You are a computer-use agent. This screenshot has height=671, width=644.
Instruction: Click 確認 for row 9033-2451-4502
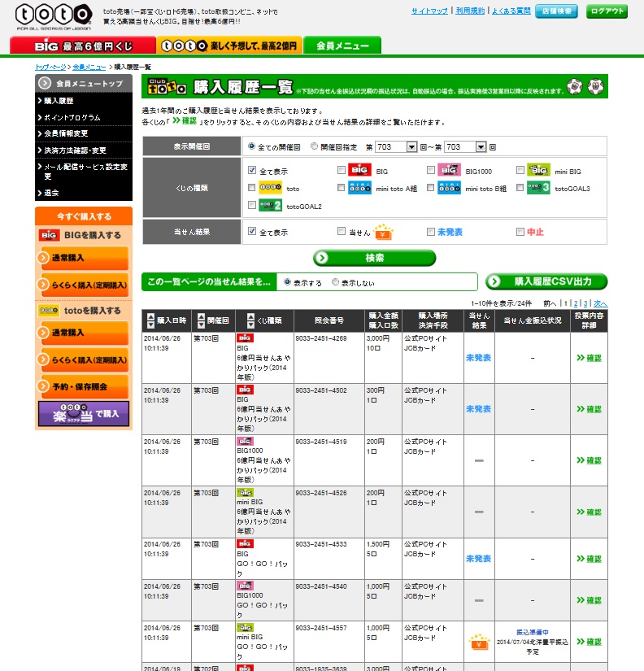click(x=590, y=409)
